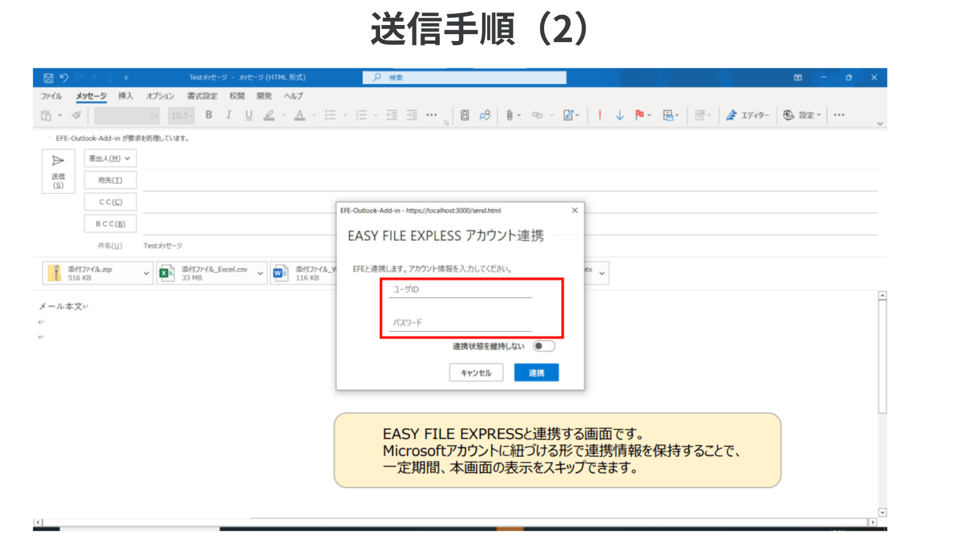980x553 pixels.
Task: Open 差出人(M) sender dropdown
Action: coord(110,158)
